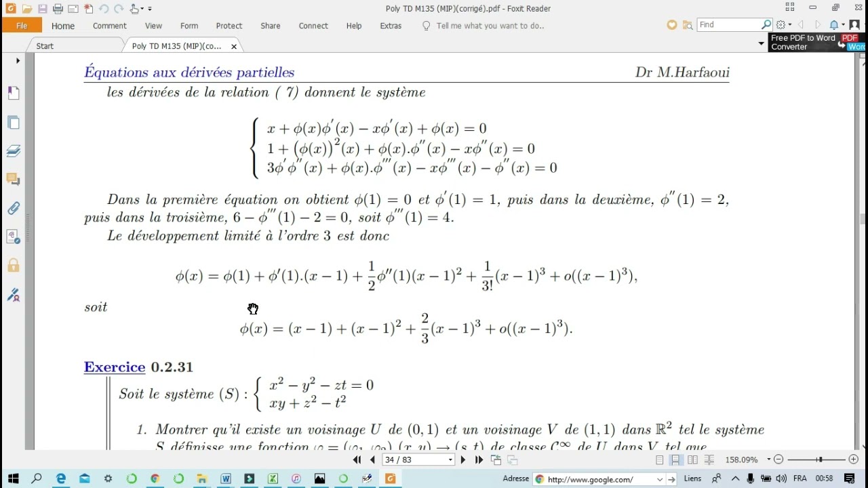Jump to the last page
Screen dimensions: 868x488
click(479, 460)
